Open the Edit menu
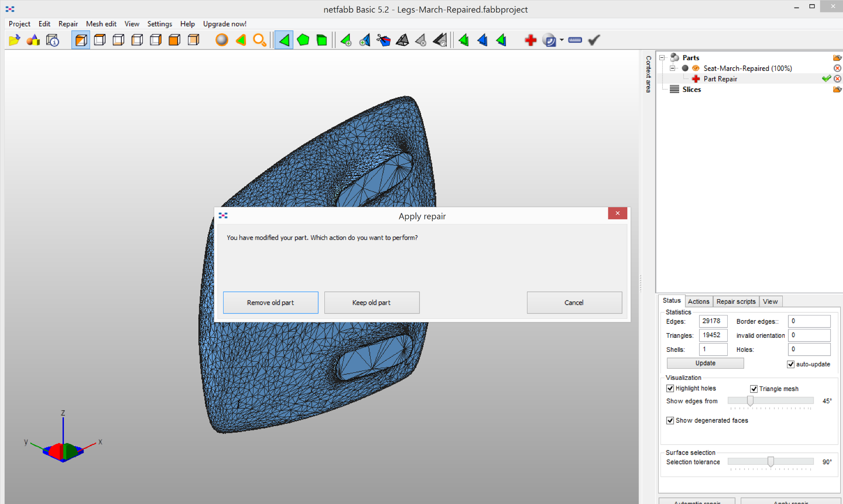The image size is (843, 504). tap(44, 24)
